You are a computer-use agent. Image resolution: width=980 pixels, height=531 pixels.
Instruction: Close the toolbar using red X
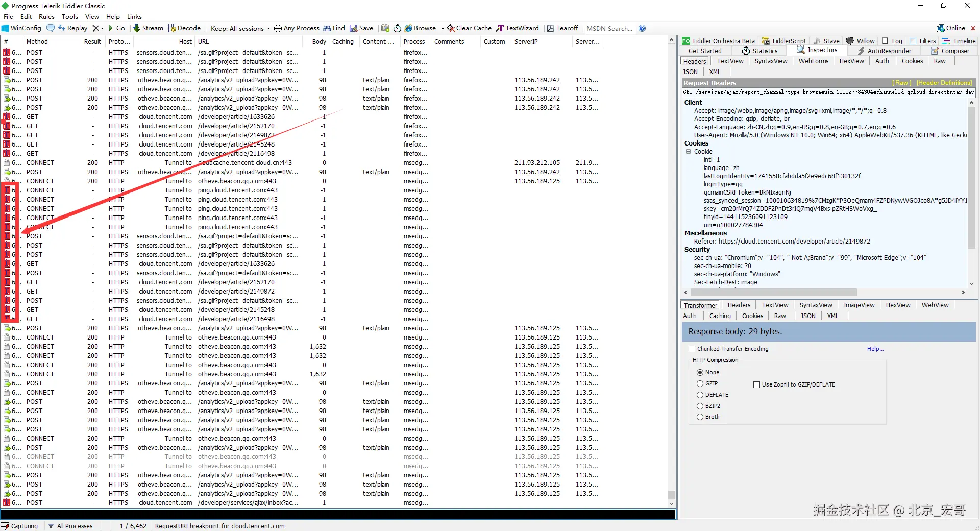pyautogui.click(x=973, y=28)
